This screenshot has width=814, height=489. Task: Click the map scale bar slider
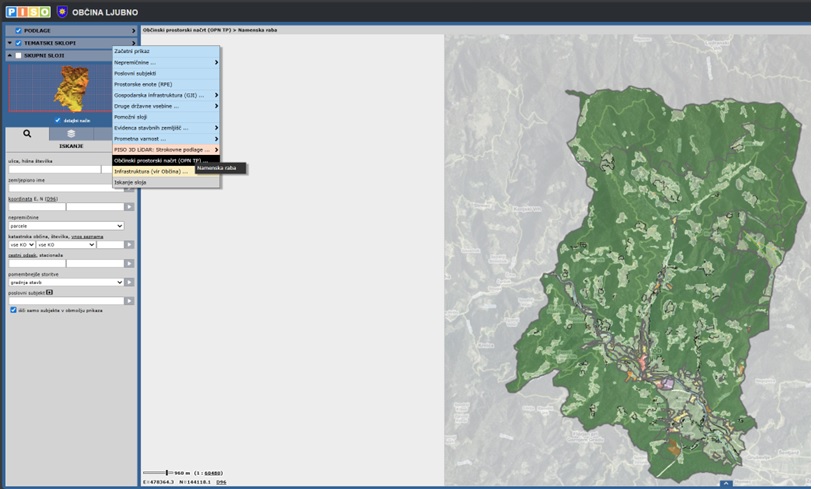pyautogui.click(x=167, y=472)
